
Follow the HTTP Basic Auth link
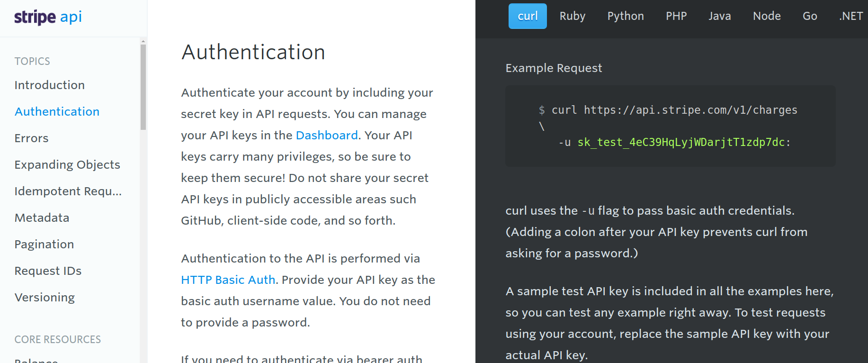228,280
